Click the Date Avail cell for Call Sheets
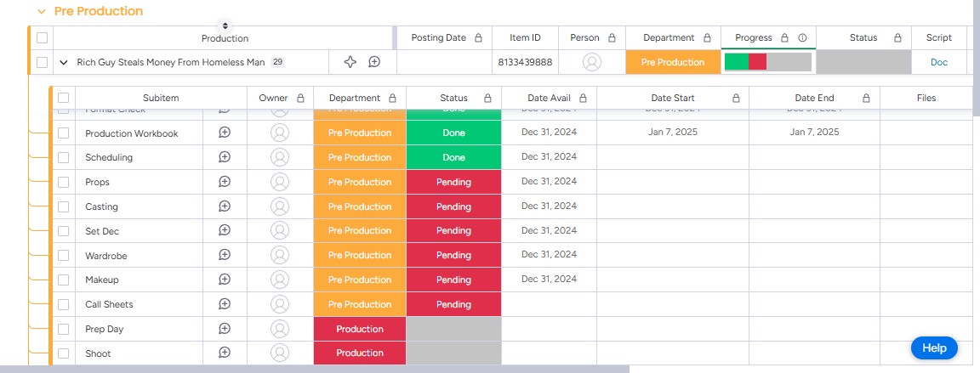The width and height of the screenshot is (980, 373). click(x=549, y=304)
